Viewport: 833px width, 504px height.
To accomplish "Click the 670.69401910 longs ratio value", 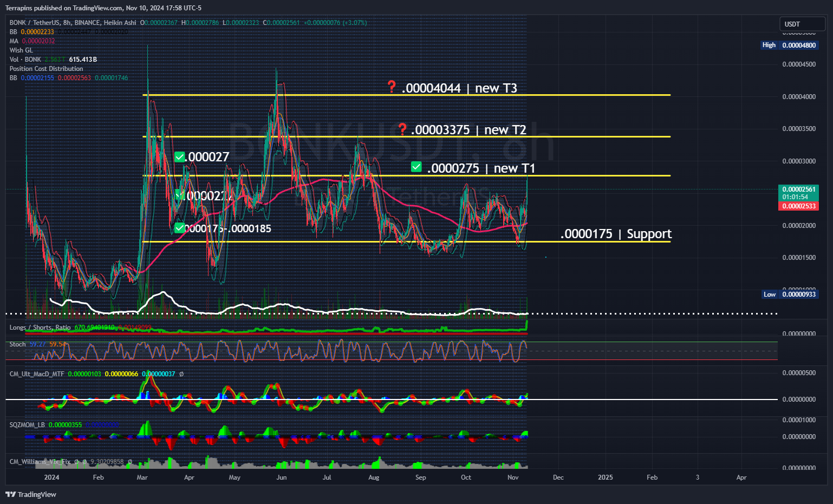I will [95, 328].
